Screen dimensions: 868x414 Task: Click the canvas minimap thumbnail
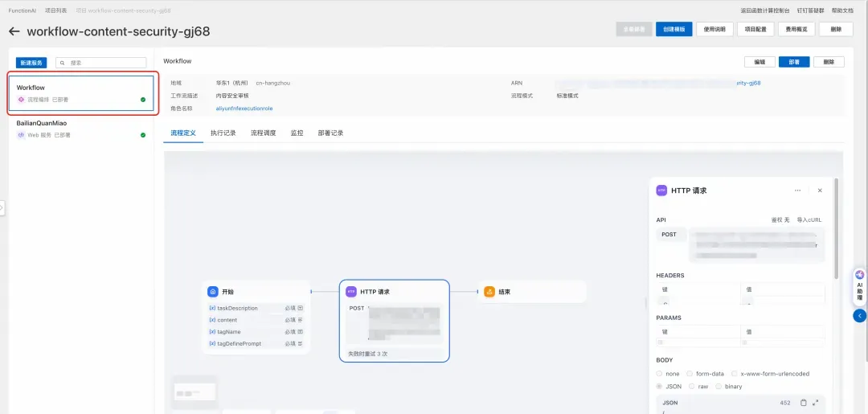(x=194, y=392)
